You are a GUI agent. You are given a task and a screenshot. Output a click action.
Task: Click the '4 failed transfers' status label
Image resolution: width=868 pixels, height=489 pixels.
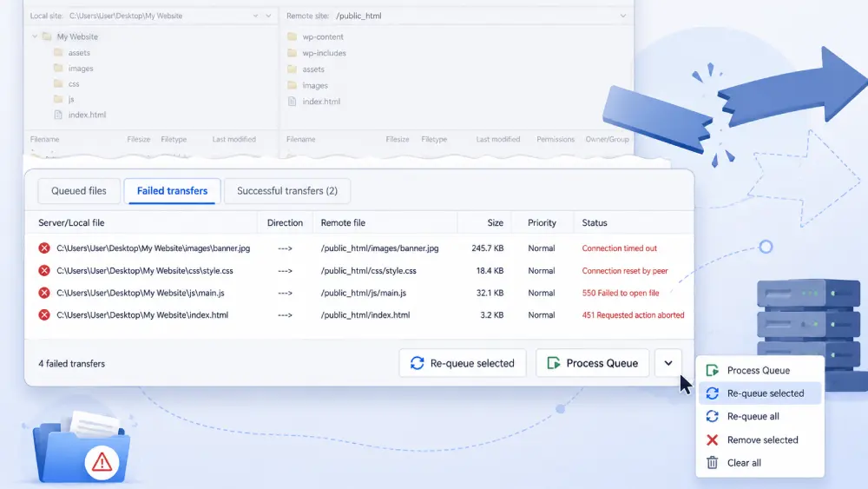[71, 364]
